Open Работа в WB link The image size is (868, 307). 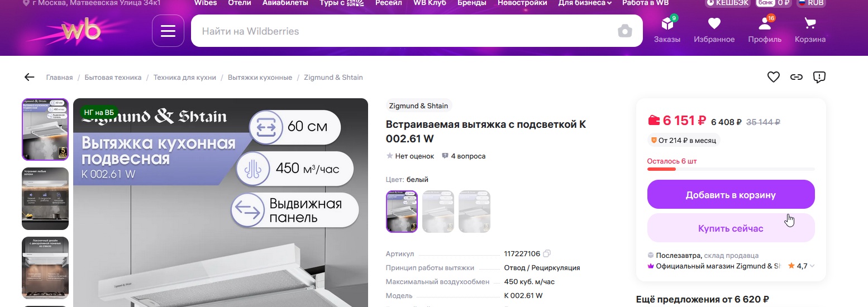645,3
